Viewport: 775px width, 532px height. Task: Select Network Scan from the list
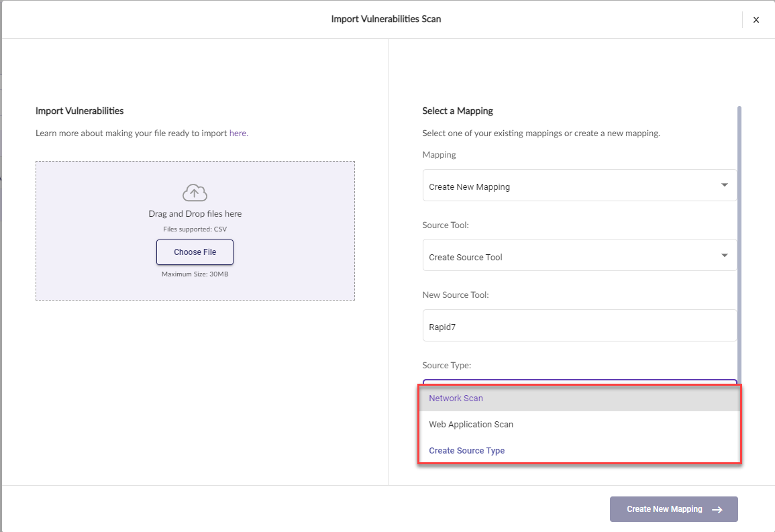click(x=456, y=398)
